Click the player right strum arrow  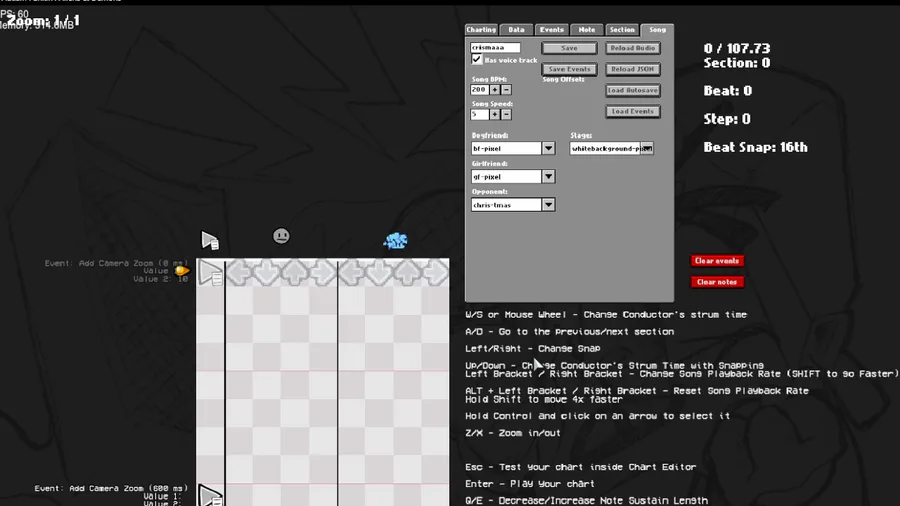[436, 273]
